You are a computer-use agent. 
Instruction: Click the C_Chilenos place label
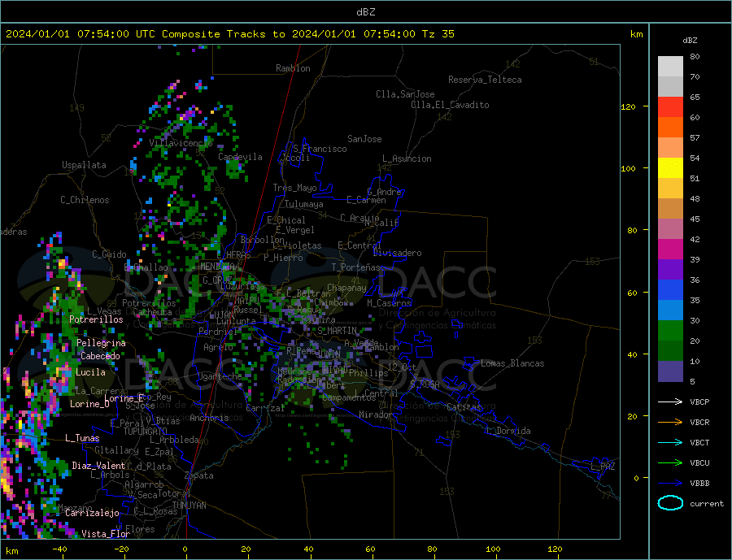pos(85,200)
